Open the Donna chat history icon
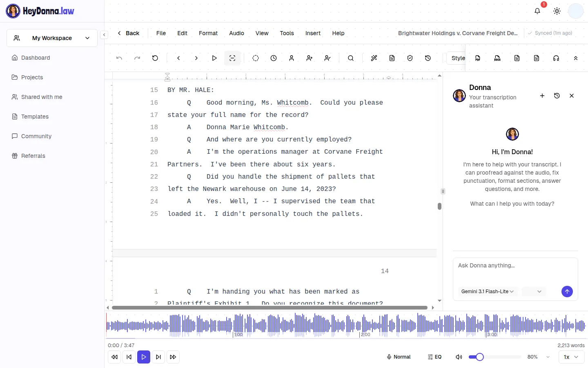588x368 pixels. (x=557, y=96)
